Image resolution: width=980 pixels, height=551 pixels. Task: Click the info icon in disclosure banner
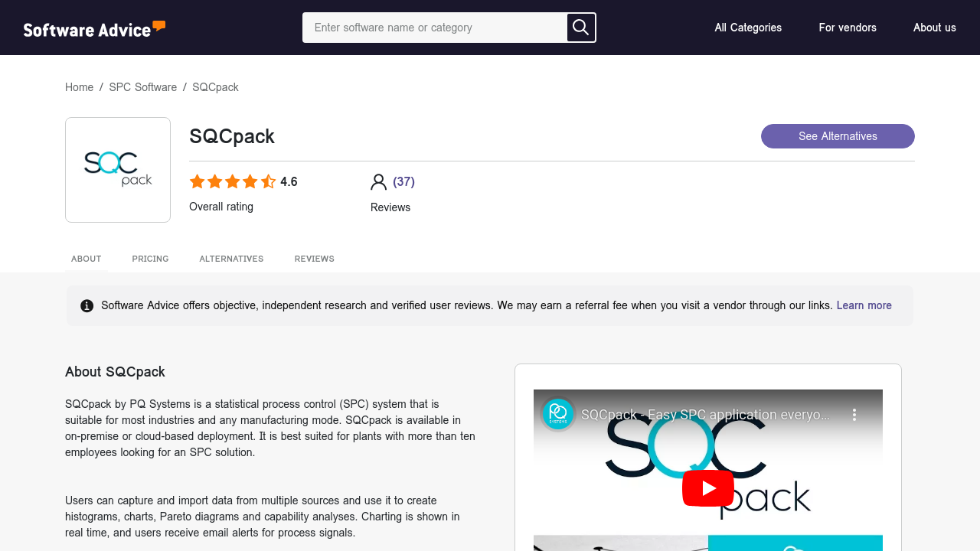point(87,306)
